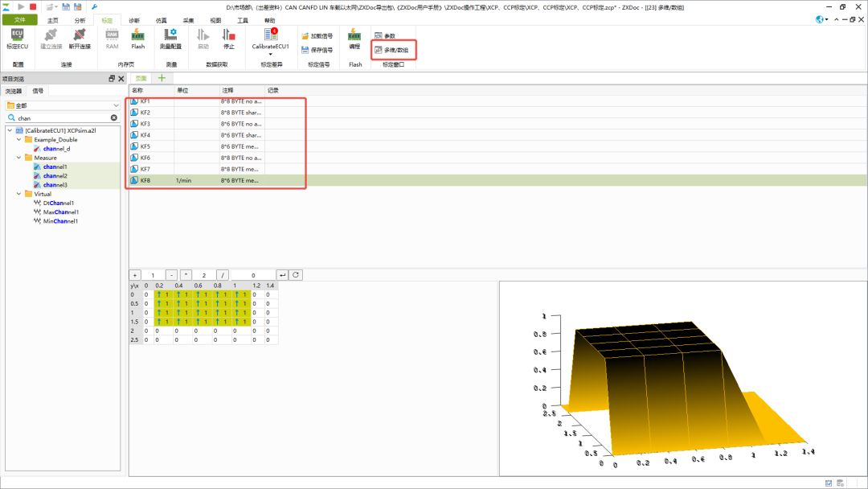Open the CalibrateECU1 dropdown

coord(270,54)
